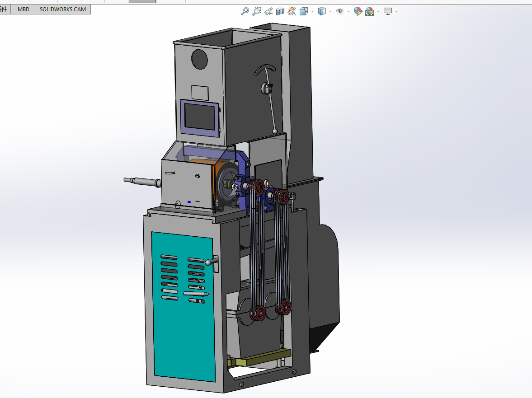
Task: Click the Previous View icon
Action: point(268,12)
